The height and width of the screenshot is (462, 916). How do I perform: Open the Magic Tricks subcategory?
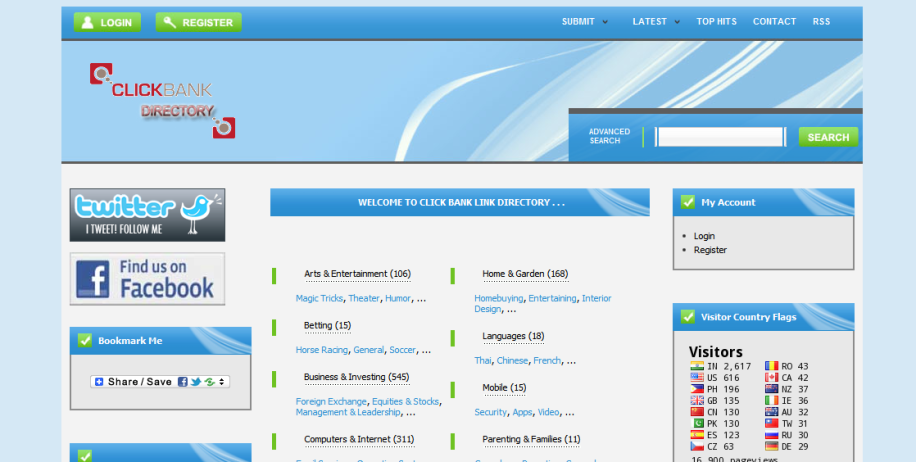319,298
